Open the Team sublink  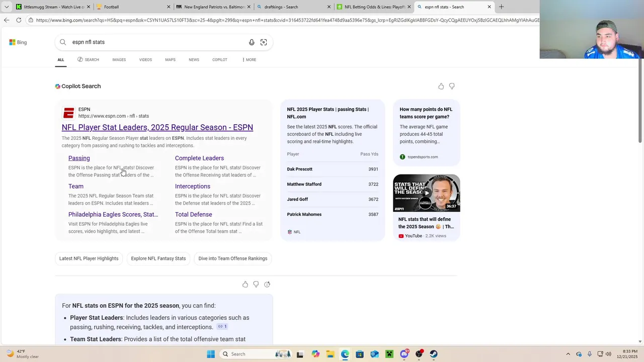(x=76, y=187)
